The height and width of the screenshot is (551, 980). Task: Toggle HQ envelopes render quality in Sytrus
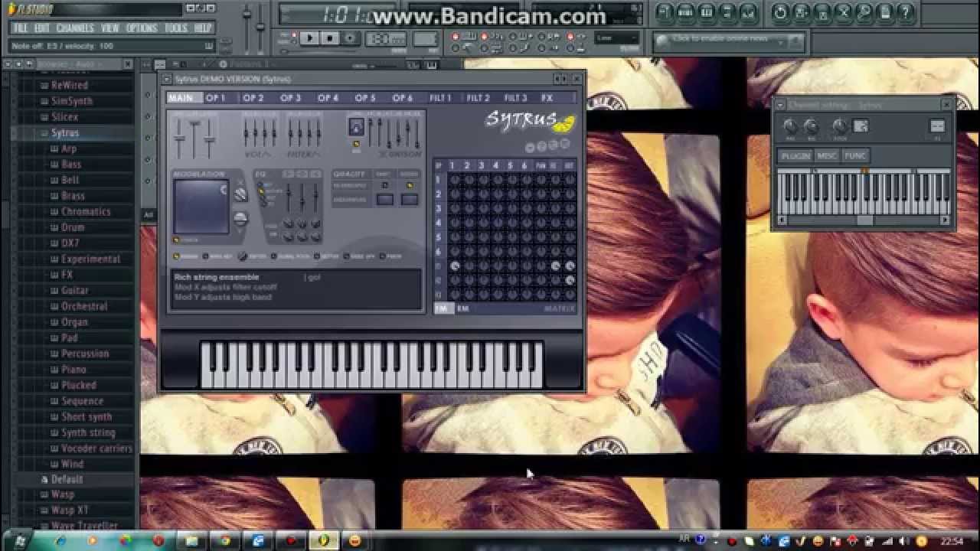tap(410, 185)
